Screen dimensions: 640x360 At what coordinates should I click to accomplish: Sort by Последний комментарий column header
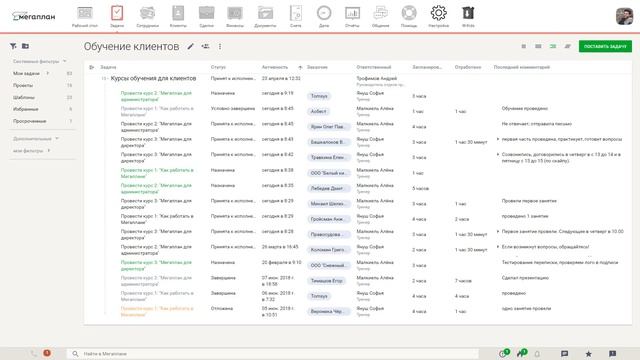[x=522, y=67]
